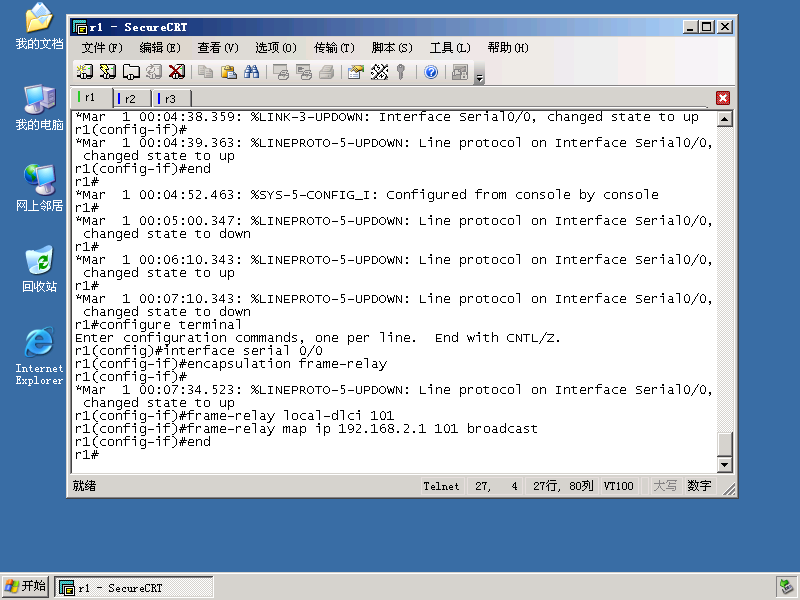Screen dimensions: 800x600
Task: Open the 工具(L) menu
Action: [x=450, y=48]
